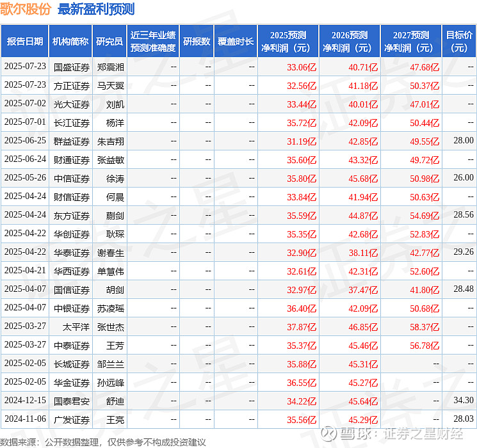Click the 2027 forecast value 54.69亿
Image resolution: width=477 pixels, height=448 pixels.
click(424, 216)
